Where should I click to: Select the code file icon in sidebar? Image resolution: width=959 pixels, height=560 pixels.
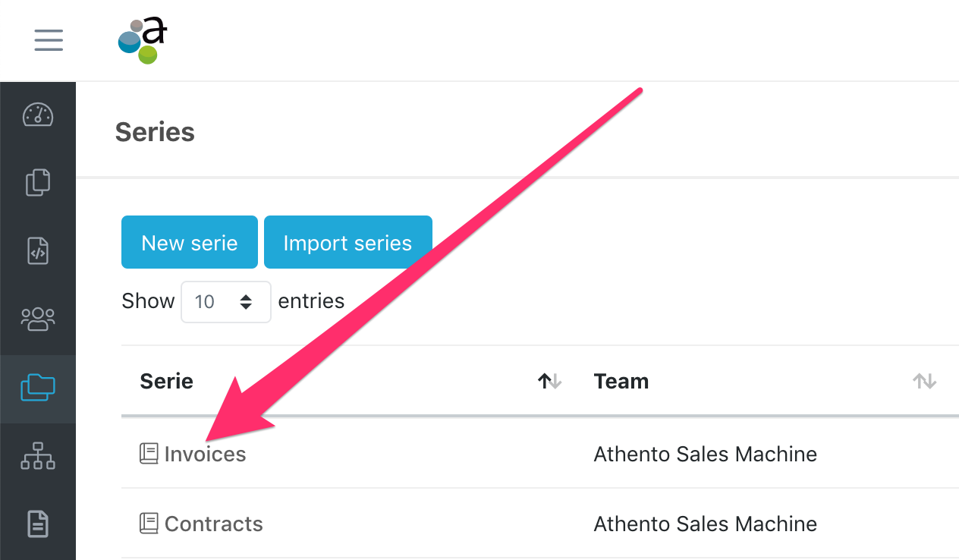38,250
